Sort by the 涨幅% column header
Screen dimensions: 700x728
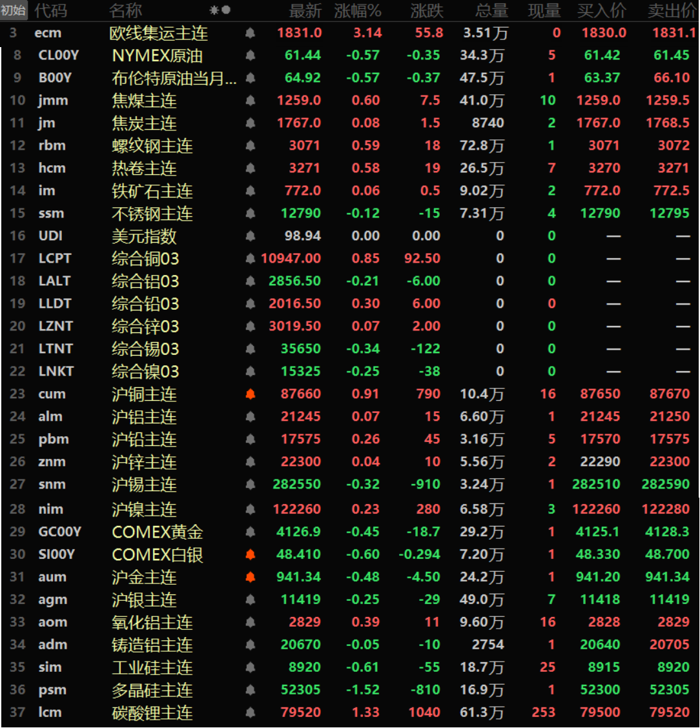coord(358,11)
